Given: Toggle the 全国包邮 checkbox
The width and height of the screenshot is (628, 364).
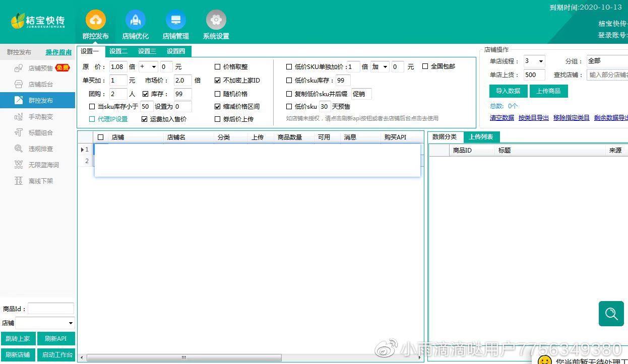Looking at the screenshot, I should tap(425, 66).
